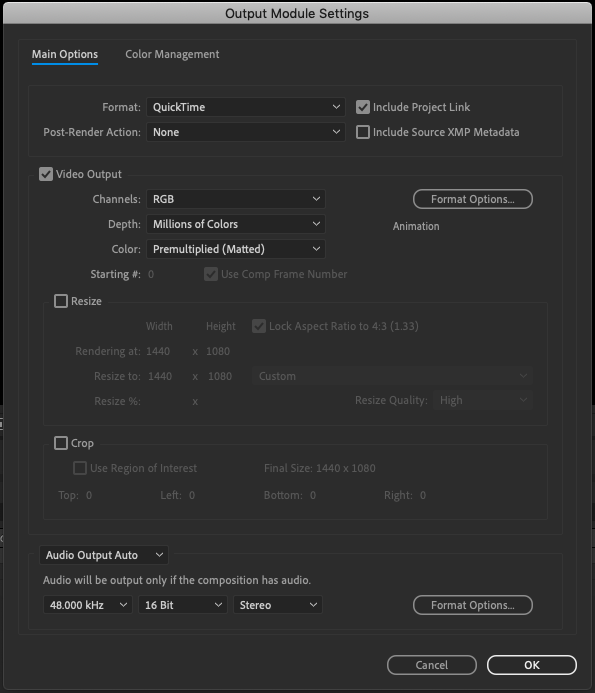Open the Post-Render Action dropdown
This screenshot has height=693, width=595.
pos(246,132)
